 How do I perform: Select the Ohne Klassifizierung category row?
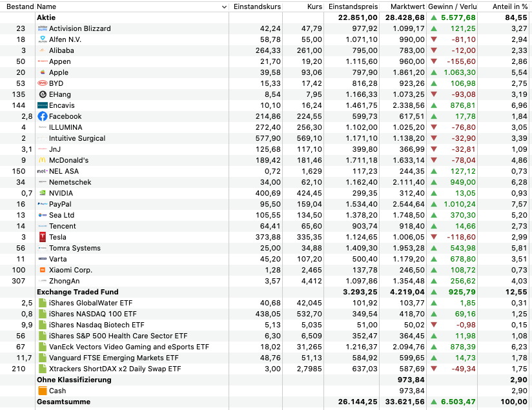[x=266, y=380]
